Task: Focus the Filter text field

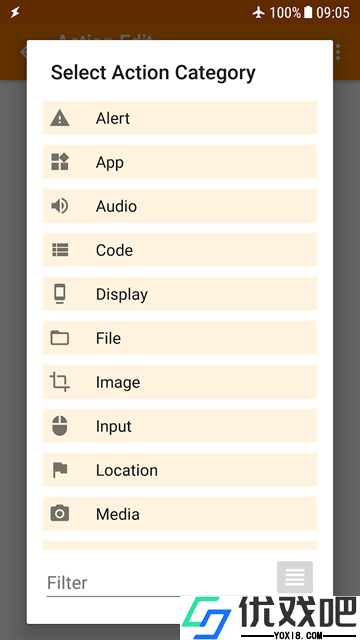Action: tap(113, 583)
